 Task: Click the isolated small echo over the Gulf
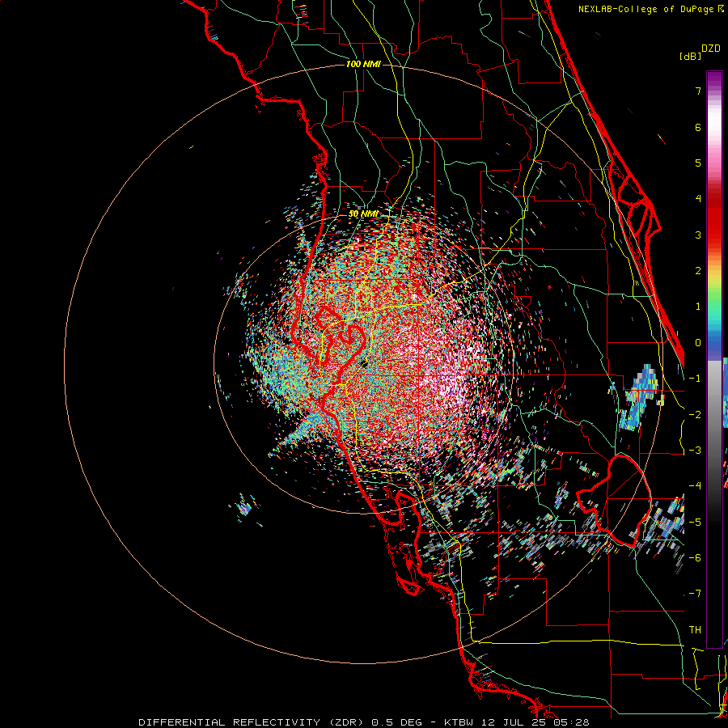244,507
